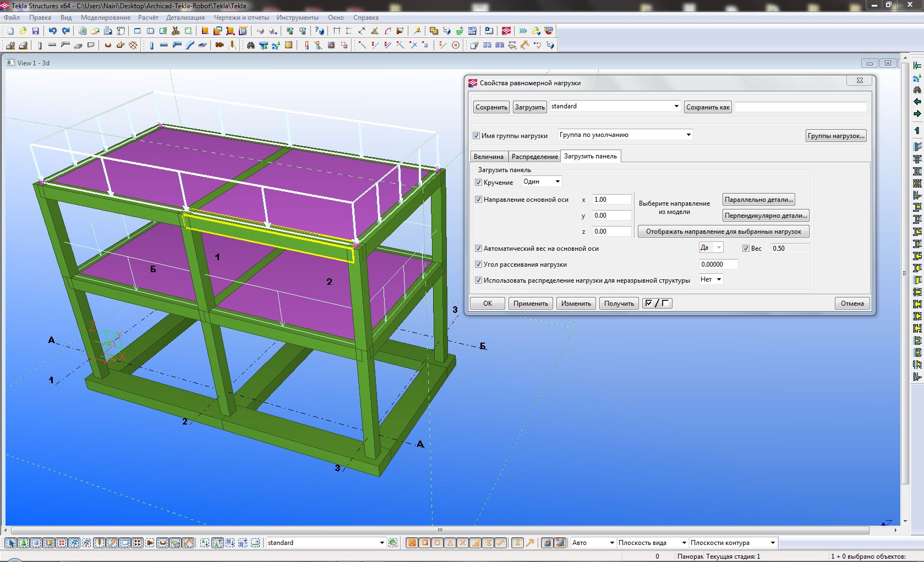The image size is (924, 562).
Task: Switch to the Величина tab
Action: pyautogui.click(x=488, y=157)
